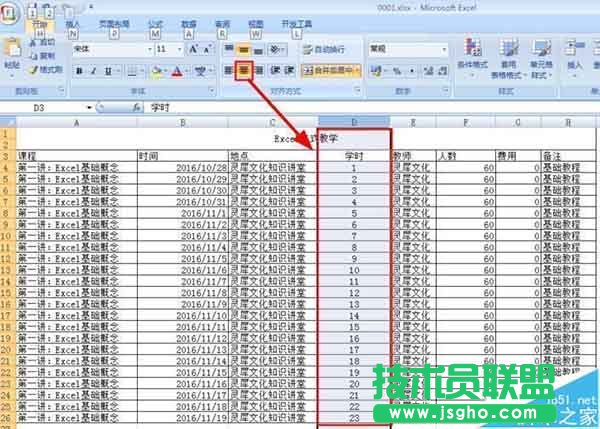600x429 pixels.
Task: Click the Select All corner box
Action: (8, 122)
